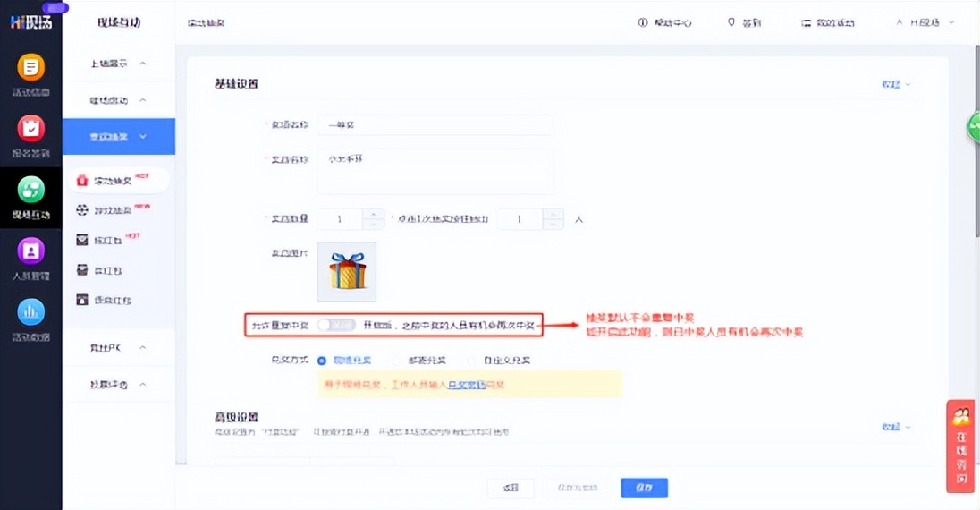Collapse the advanced settings panel via 收起

896,427
